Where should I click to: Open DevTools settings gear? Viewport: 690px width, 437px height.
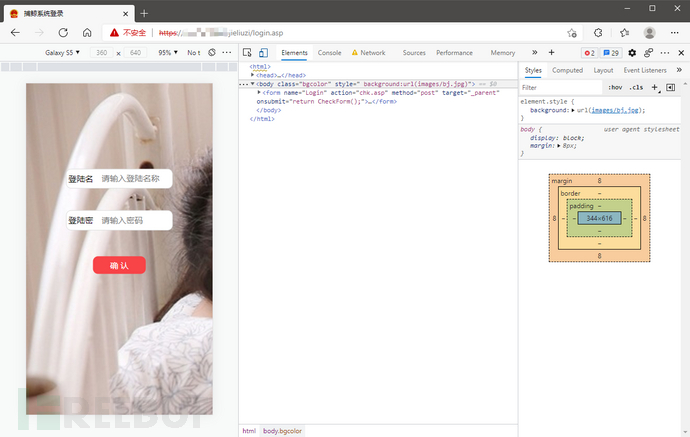tap(632, 53)
